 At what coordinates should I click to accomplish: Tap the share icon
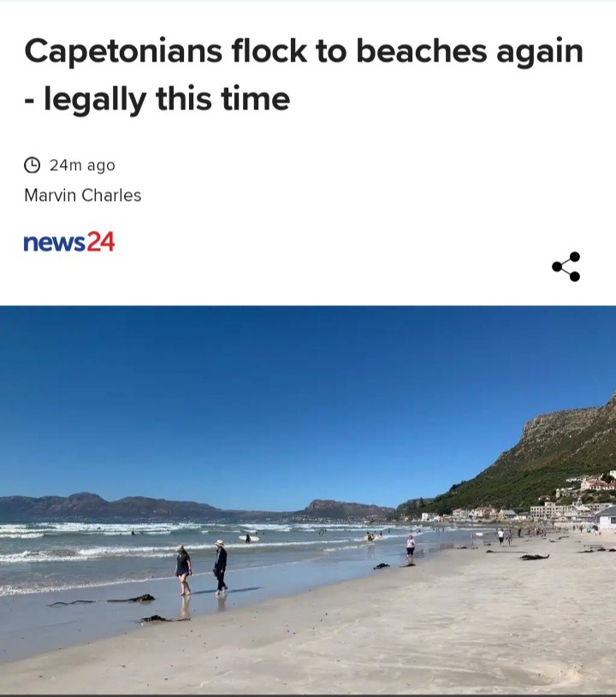click(566, 267)
